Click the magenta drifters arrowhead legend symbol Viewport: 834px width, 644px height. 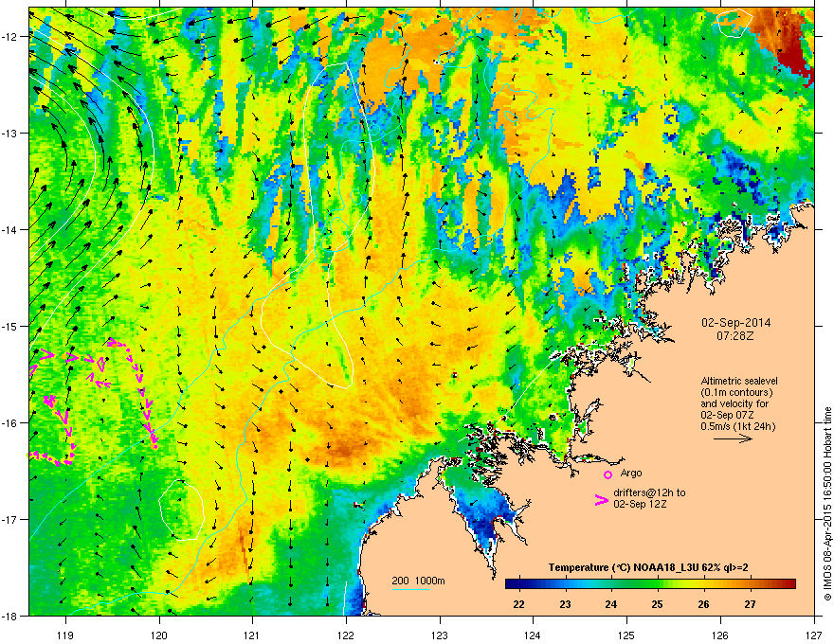601,500
